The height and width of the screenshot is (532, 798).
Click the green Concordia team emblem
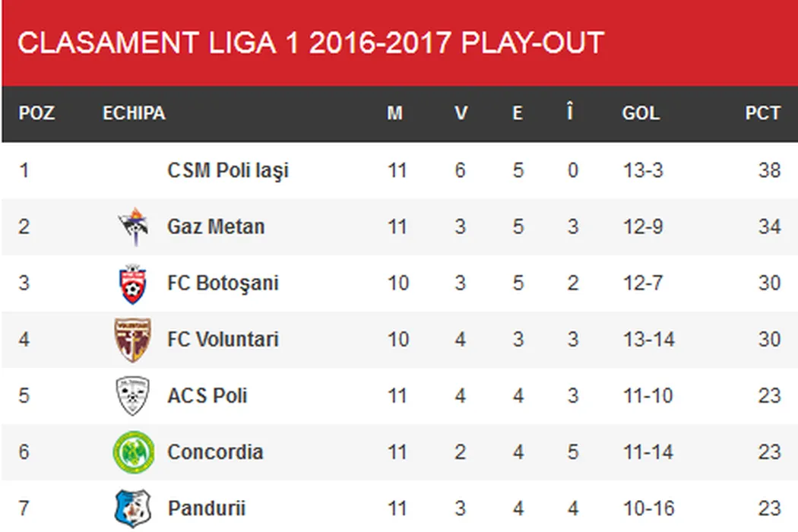(133, 451)
